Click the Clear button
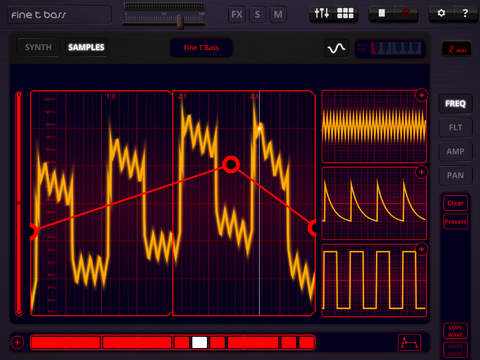Image resolution: width=480 pixels, height=360 pixels. pyautogui.click(x=455, y=203)
